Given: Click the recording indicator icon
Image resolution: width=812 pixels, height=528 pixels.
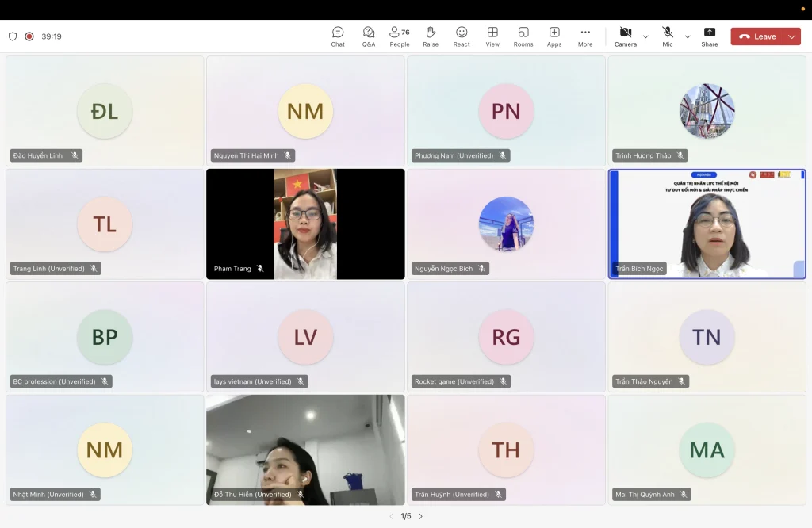Looking at the screenshot, I should click(x=29, y=36).
